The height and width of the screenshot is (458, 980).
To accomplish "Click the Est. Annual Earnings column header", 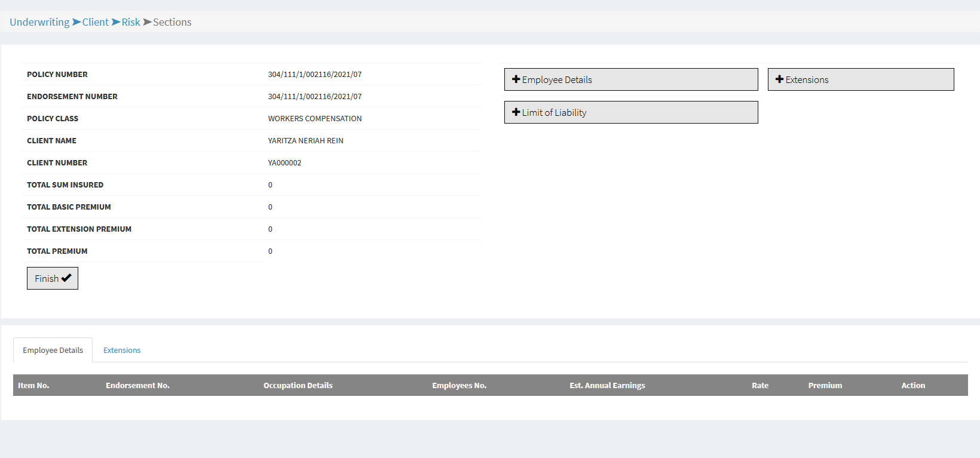I will 607,386.
